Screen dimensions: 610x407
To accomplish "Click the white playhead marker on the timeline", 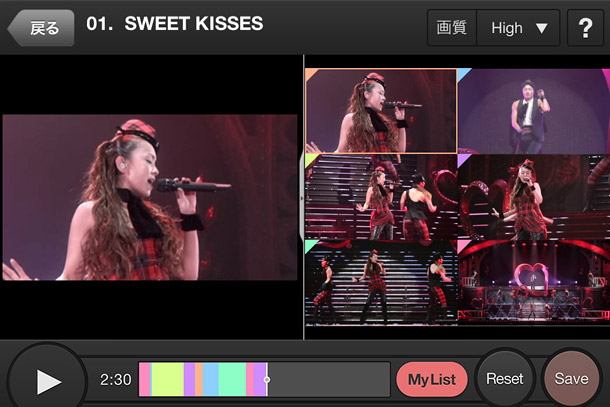I will pos(266,380).
